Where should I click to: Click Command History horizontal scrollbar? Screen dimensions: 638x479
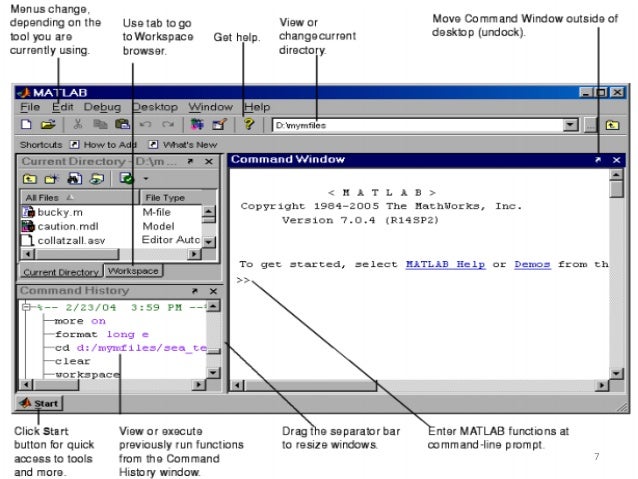pos(57,385)
